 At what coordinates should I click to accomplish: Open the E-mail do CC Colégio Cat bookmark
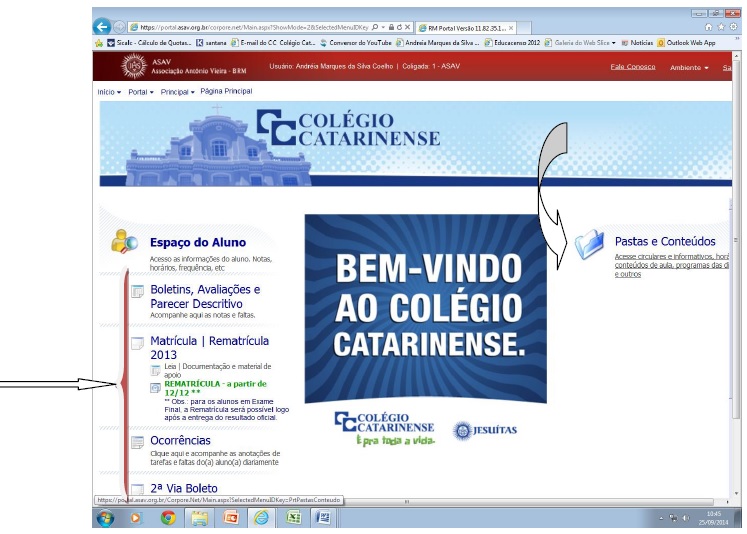click(273, 43)
